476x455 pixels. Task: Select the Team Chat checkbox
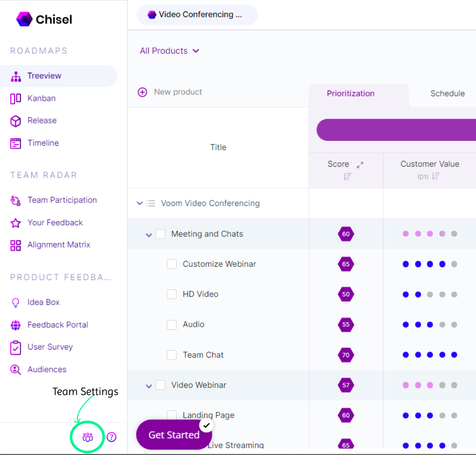point(172,355)
